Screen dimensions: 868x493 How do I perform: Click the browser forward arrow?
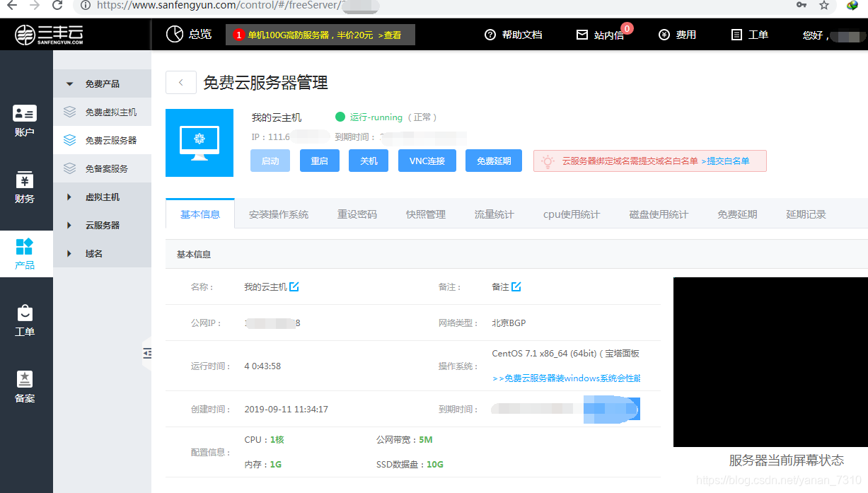[x=35, y=5]
